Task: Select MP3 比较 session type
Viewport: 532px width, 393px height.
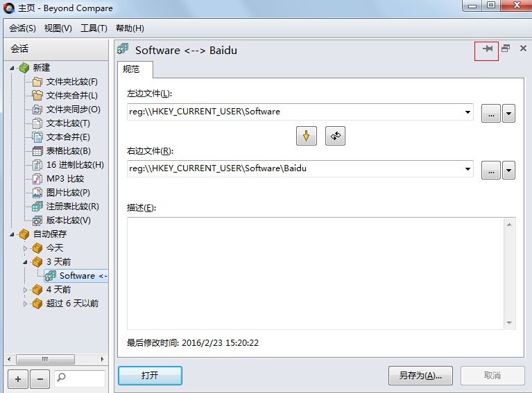Action: pos(65,179)
